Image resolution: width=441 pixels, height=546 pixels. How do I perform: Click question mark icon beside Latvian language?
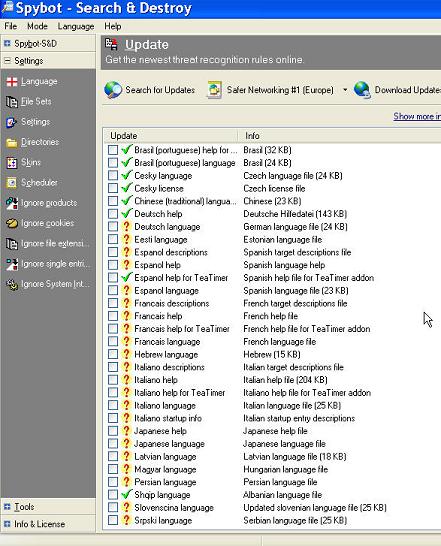coord(126,456)
